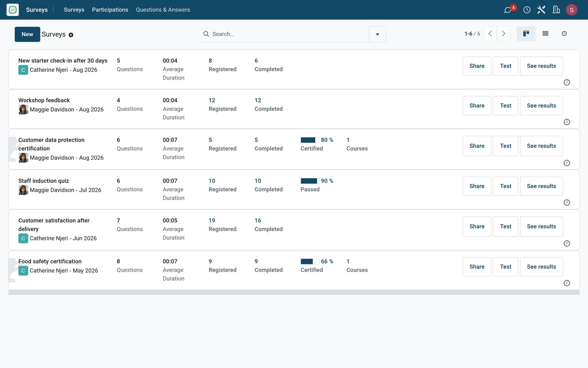Open 10 Registered on Staff induction quiz
The width and height of the screenshot is (588, 368).
pyautogui.click(x=222, y=185)
